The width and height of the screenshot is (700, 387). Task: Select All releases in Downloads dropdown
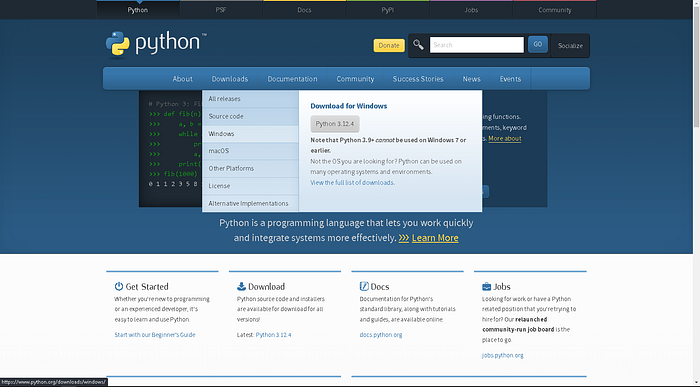point(250,99)
